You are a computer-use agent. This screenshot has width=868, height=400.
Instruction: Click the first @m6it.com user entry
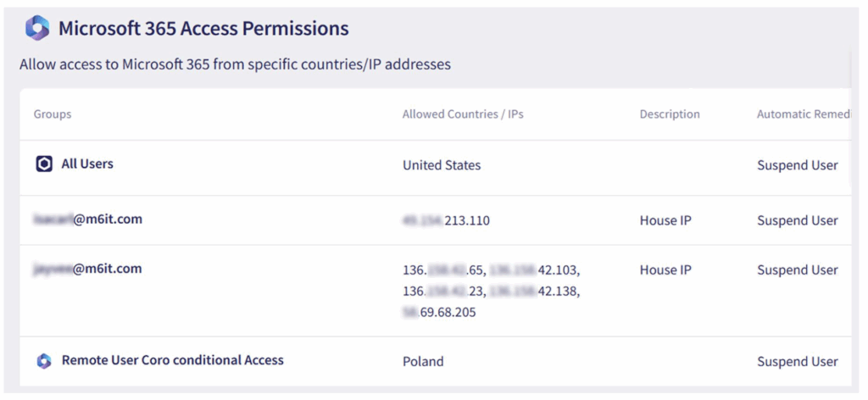[x=88, y=219]
